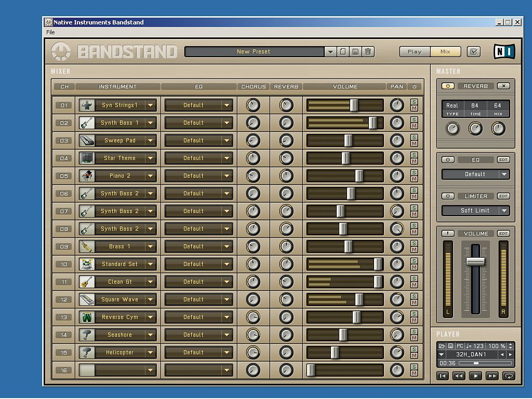
Task: Click the Sweep Pad keyboard thumbnail
Action: tap(87, 140)
